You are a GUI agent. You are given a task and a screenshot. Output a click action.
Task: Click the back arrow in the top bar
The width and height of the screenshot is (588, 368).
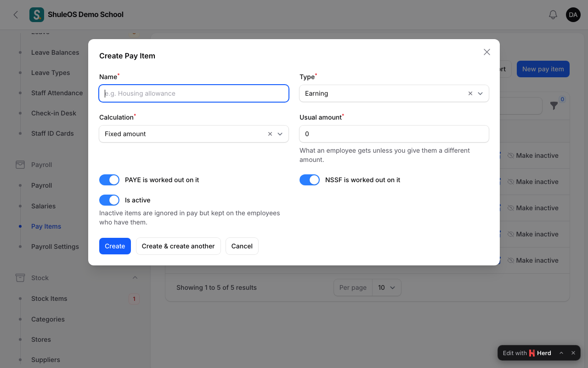(16, 15)
